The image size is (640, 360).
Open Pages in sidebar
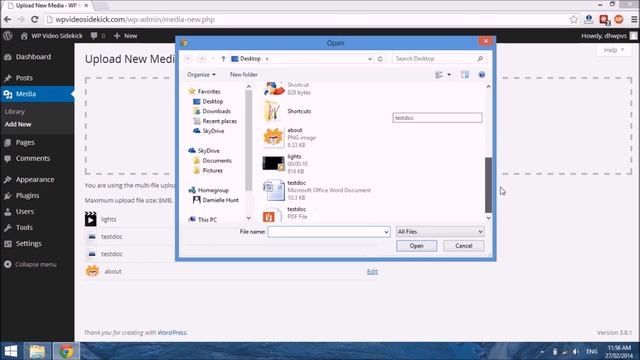pyautogui.click(x=25, y=142)
